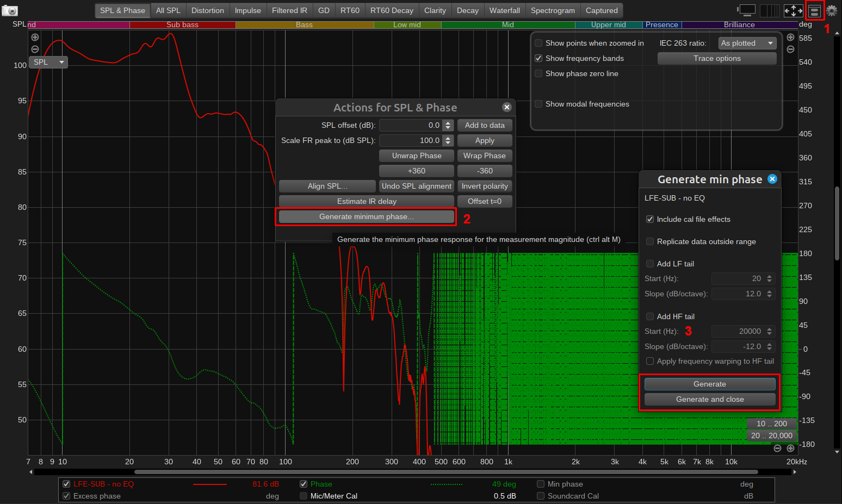
Task: Enable the Mic/Meter Cal trace checkbox
Action: [304, 496]
